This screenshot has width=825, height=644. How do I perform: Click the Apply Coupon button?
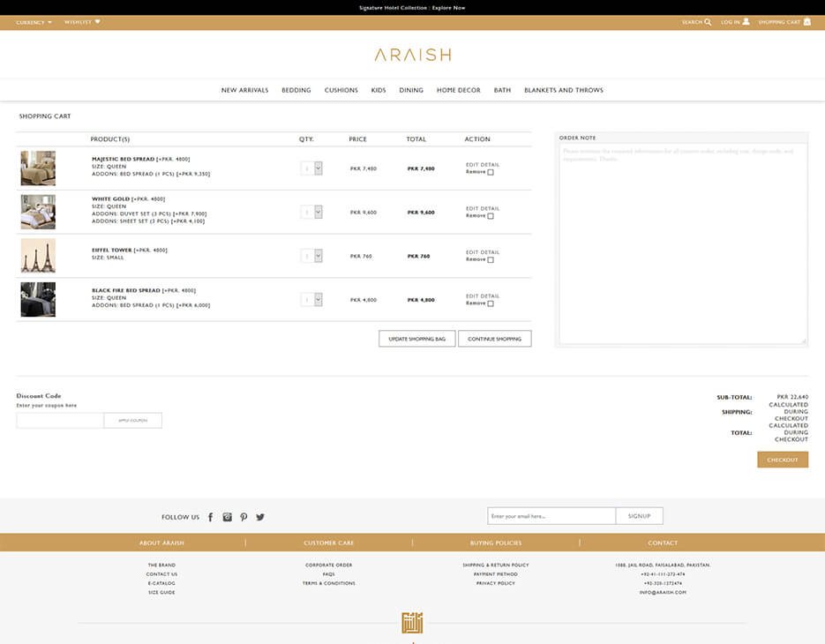[132, 421]
